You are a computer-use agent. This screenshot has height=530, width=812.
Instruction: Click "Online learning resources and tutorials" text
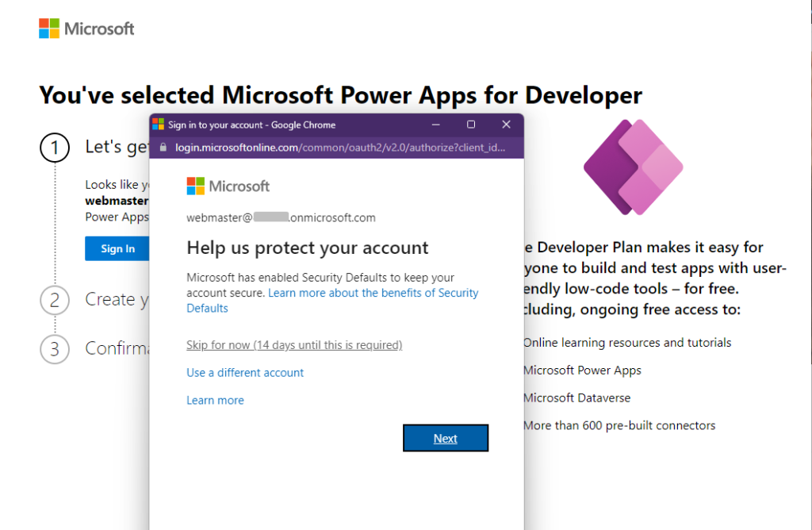tap(627, 343)
